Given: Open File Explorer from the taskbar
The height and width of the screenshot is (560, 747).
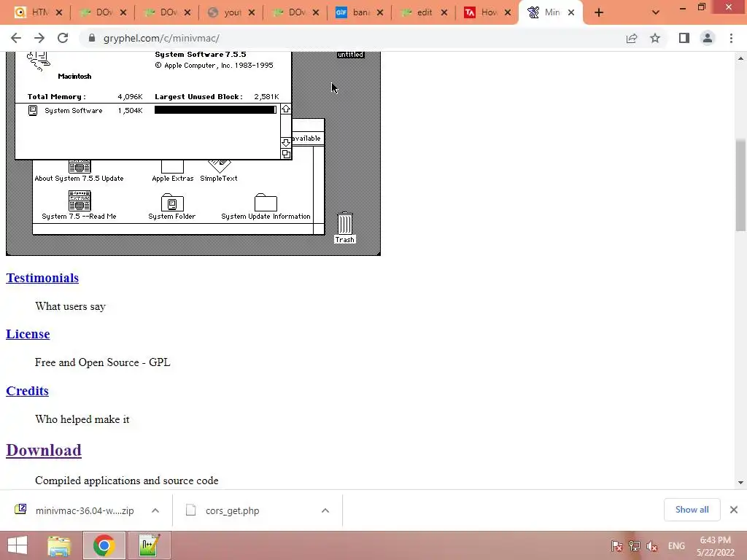Looking at the screenshot, I should [59, 545].
